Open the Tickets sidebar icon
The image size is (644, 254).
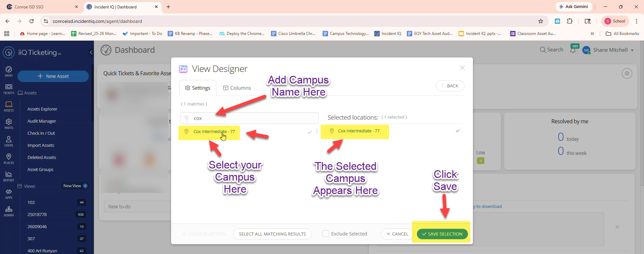[x=9, y=89]
